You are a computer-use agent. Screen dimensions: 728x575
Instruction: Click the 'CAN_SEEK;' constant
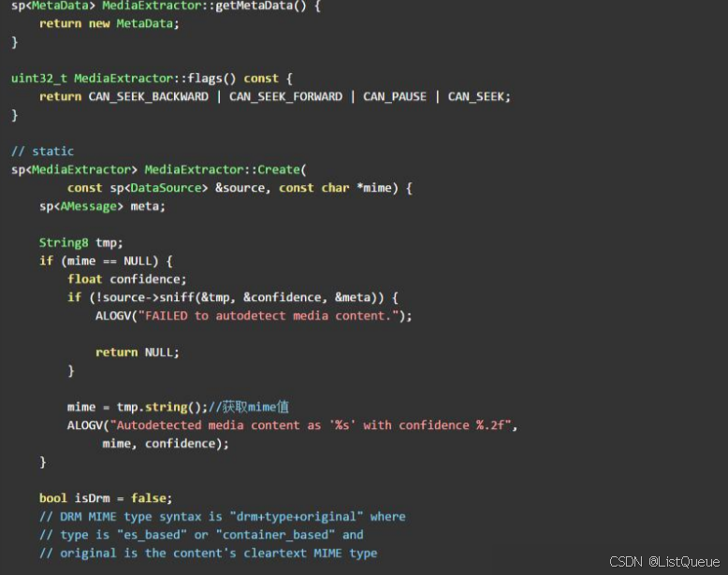click(x=479, y=96)
